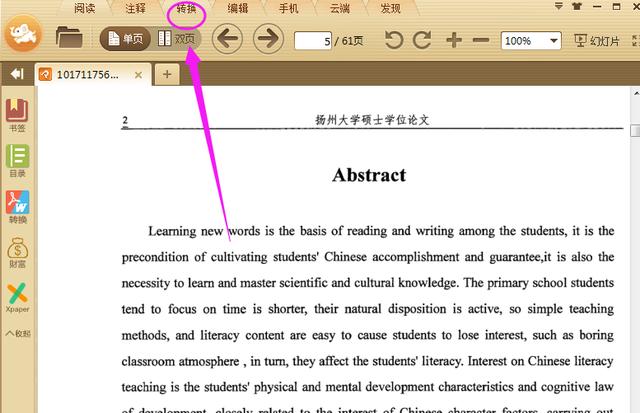The width and height of the screenshot is (640, 413).
Task: Click the page number input field
Action: point(313,41)
